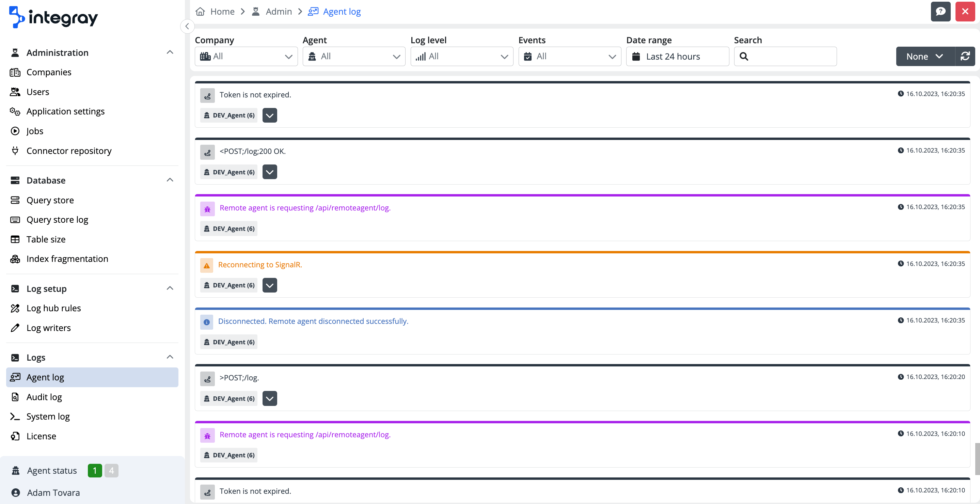Collapse the Administration sidebar section
This screenshot has width=980, height=504.
point(170,52)
